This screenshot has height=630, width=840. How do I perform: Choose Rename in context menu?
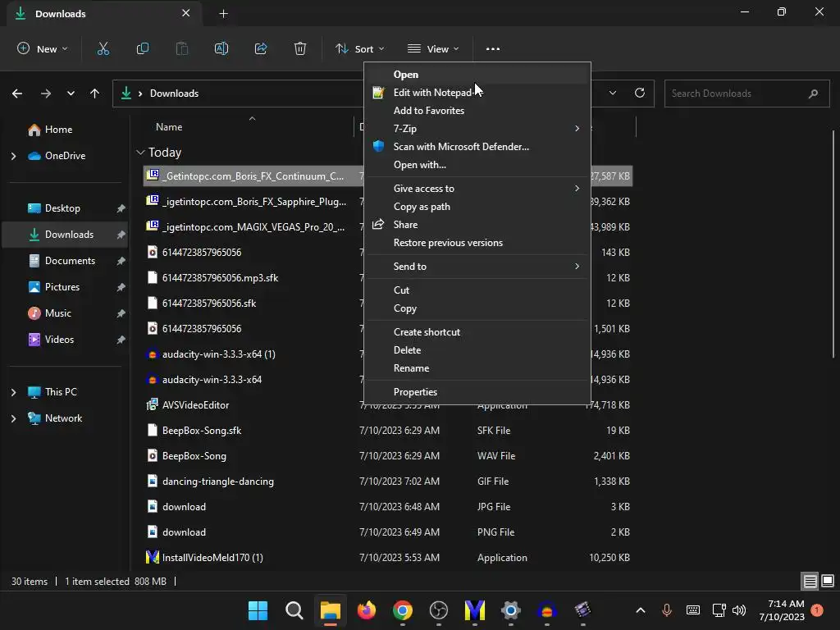(x=477, y=368)
